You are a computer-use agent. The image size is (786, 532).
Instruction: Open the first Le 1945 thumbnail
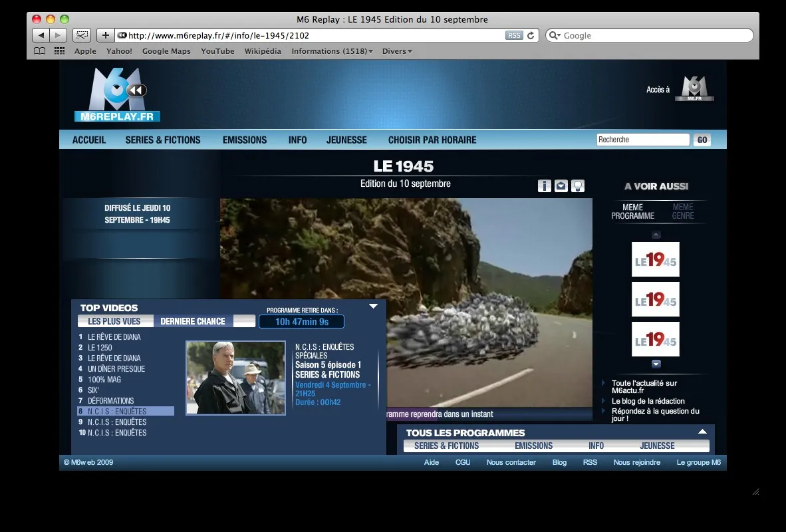click(x=656, y=259)
